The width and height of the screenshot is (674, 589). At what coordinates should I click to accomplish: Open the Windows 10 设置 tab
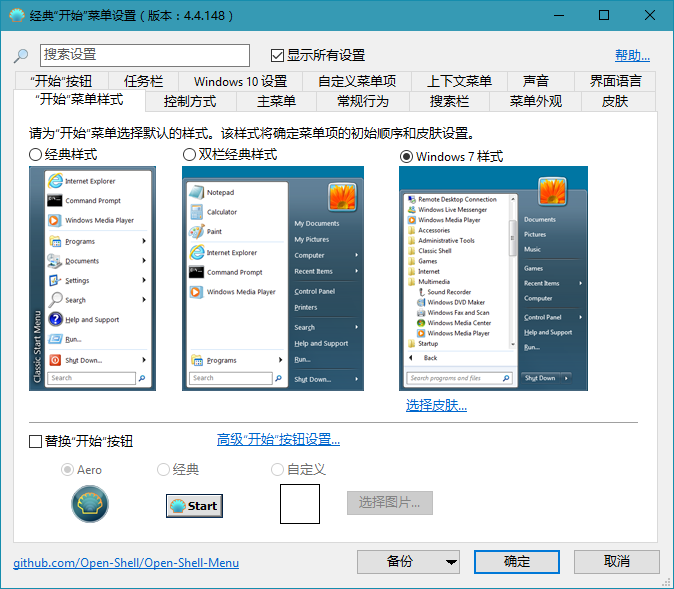(240, 81)
